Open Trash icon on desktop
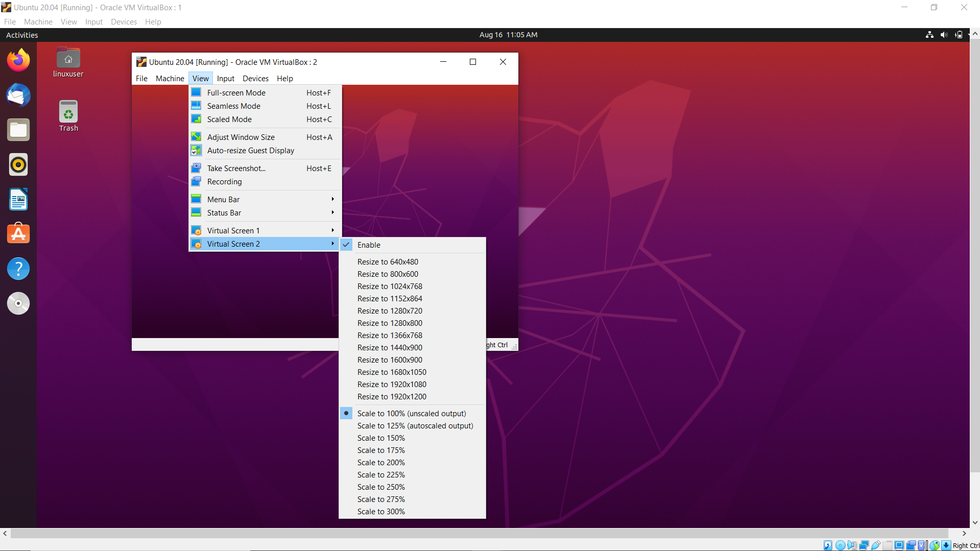 pos(68,116)
